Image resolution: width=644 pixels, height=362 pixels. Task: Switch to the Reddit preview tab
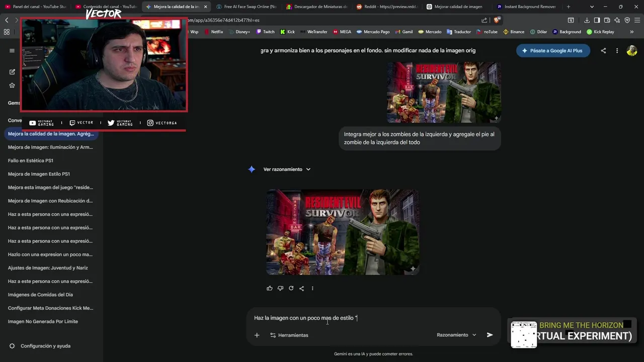(x=387, y=7)
